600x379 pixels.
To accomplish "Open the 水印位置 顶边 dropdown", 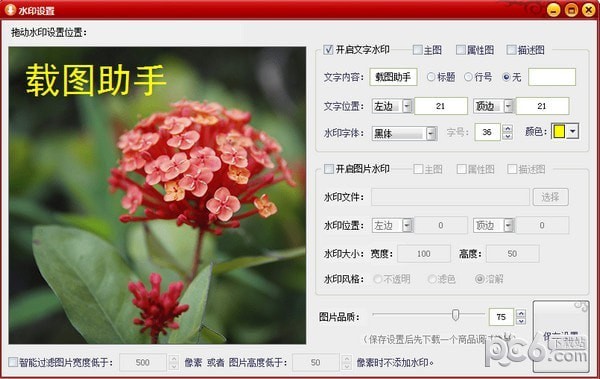I will click(x=508, y=225).
